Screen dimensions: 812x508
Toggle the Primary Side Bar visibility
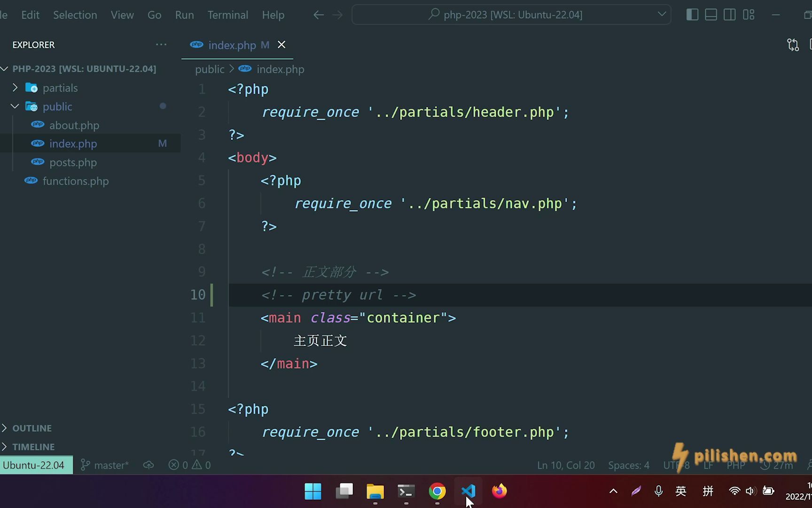click(x=692, y=15)
